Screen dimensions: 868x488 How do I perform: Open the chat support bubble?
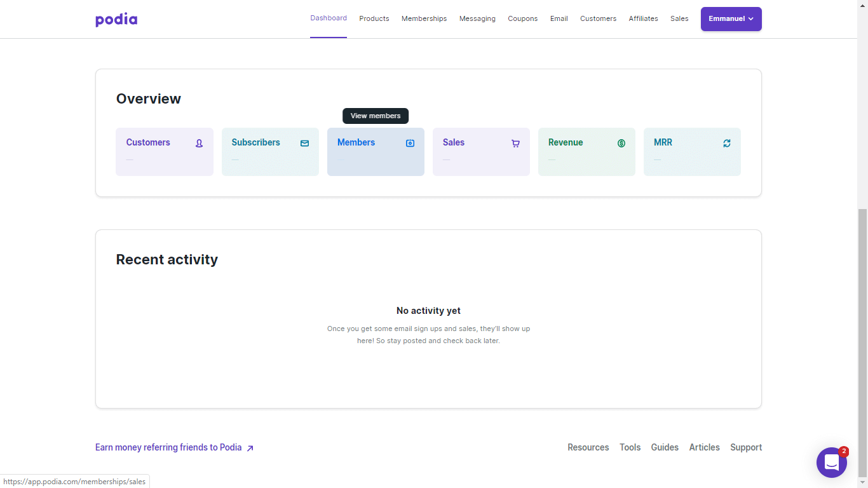coord(832,463)
